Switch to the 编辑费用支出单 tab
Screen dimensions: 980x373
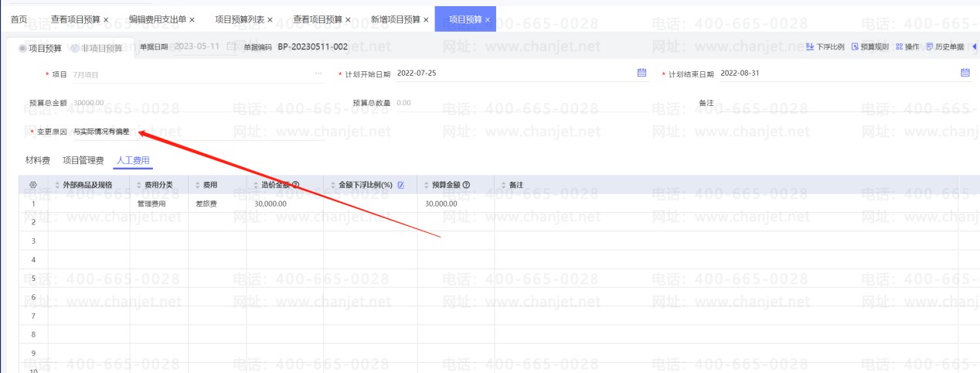[157, 19]
